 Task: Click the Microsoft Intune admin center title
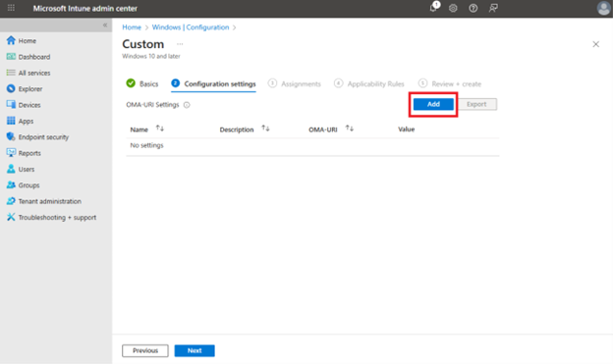(84, 8)
